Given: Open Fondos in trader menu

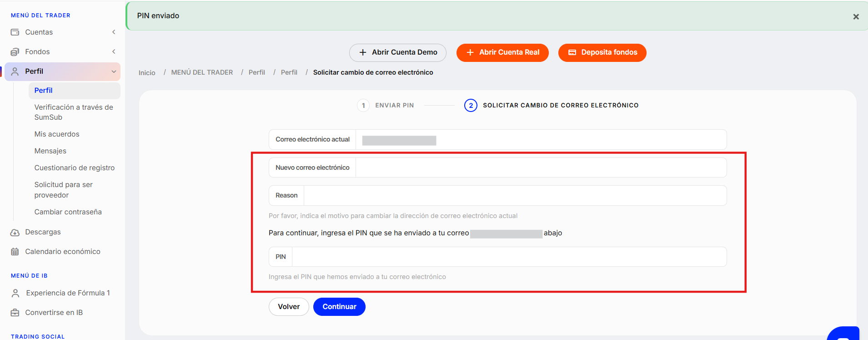Looking at the screenshot, I should pos(63,52).
